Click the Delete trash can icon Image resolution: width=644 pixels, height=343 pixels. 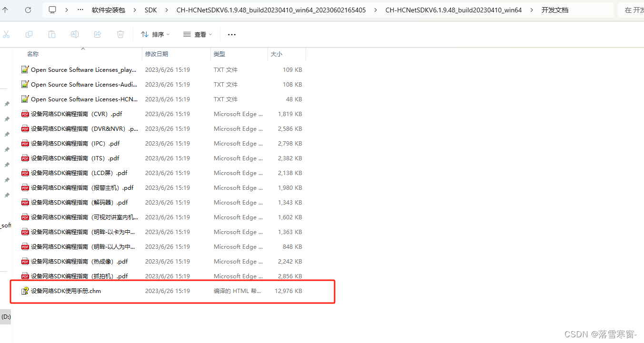pos(120,34)
